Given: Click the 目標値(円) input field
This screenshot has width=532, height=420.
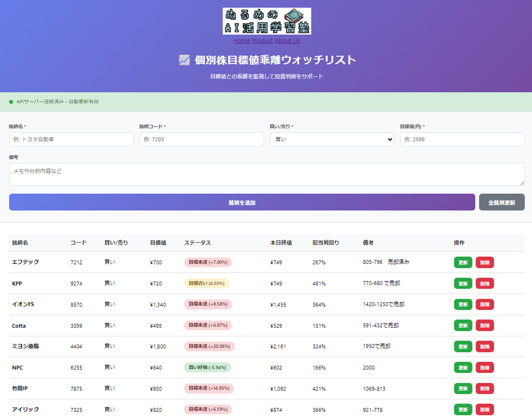Looking at the screenshot, I should pos(462,139).
